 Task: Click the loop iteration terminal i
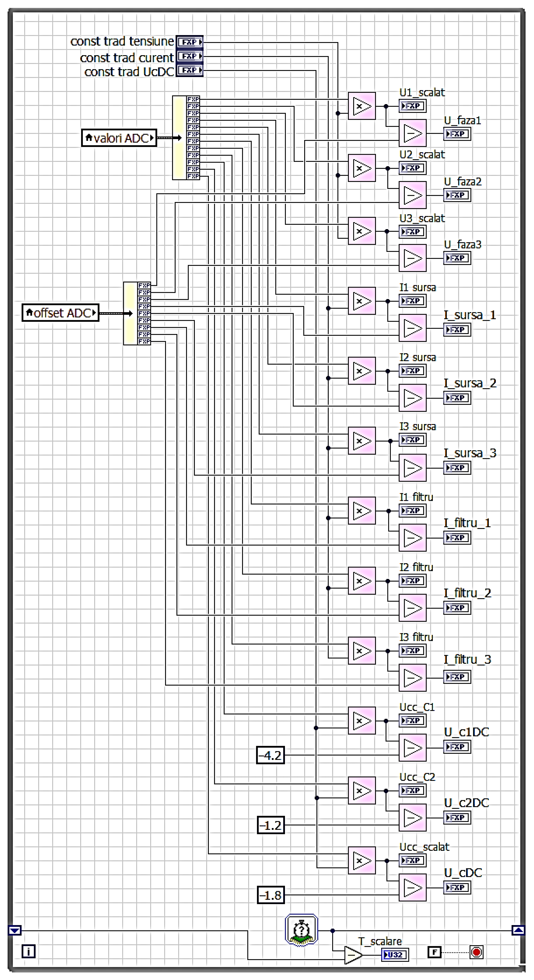(29, 952)
